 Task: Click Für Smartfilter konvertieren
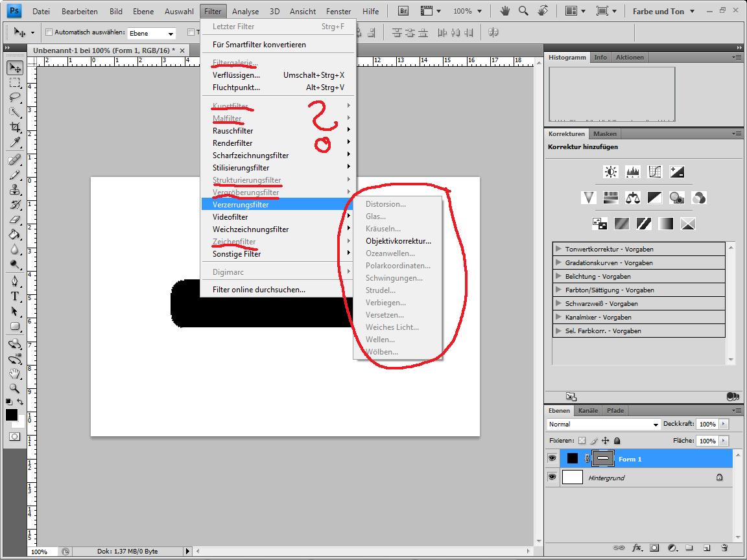tap(278, 44)
